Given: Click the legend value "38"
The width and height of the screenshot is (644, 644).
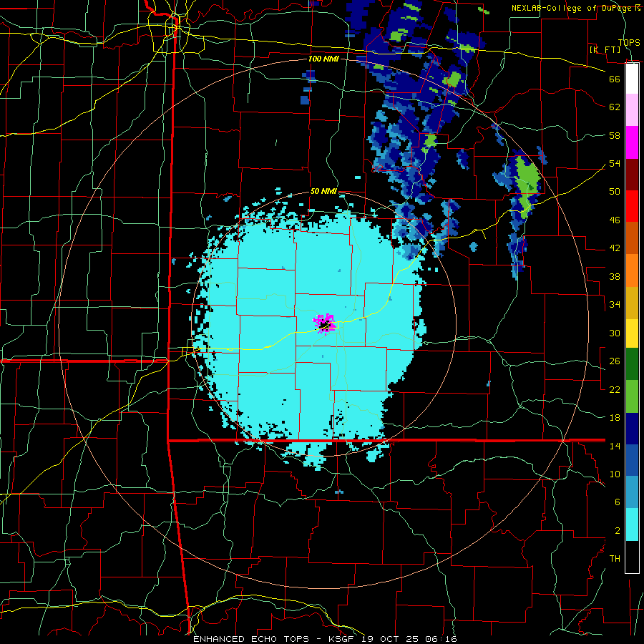Looking at the screenshot, I should (615, 276).
